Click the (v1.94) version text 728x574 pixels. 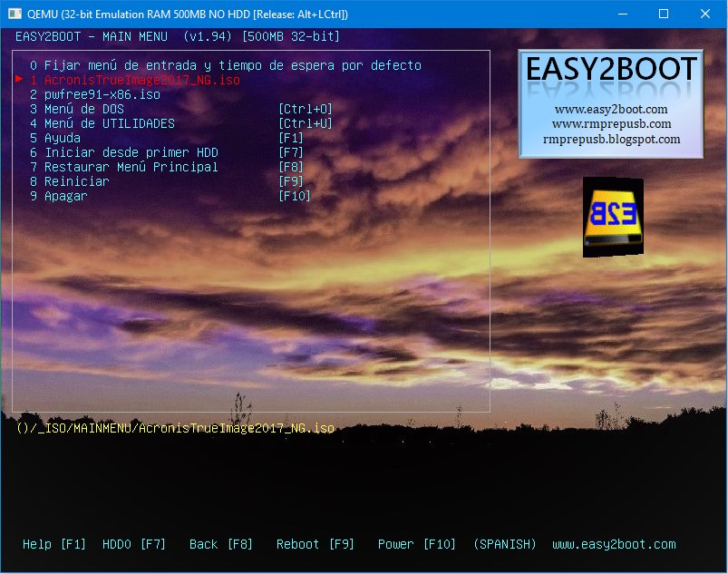coord(208,36)
